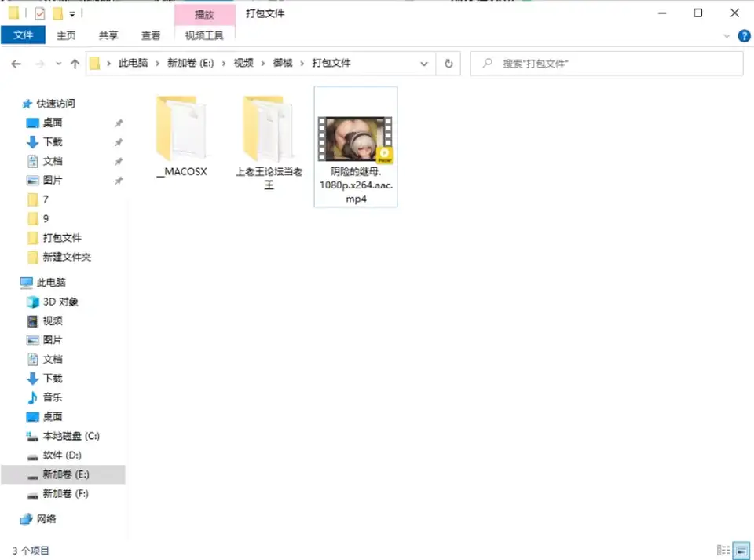Image resolution: width=754 pixels, height=560 pixels.
Task: Click 视频 in the address breadcrumb
Action: point(243,63)
